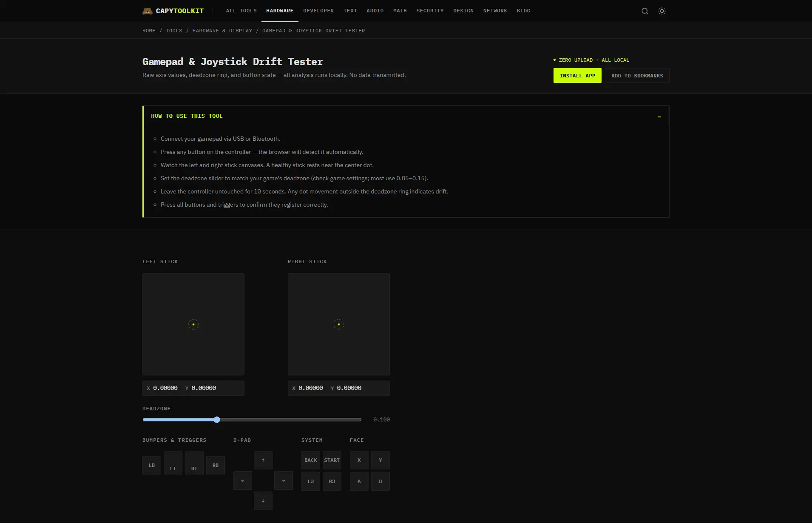This screenshot has height=523, width=812.
Task: Click the 'DEADZONE' label
Action: coord(156,409)
